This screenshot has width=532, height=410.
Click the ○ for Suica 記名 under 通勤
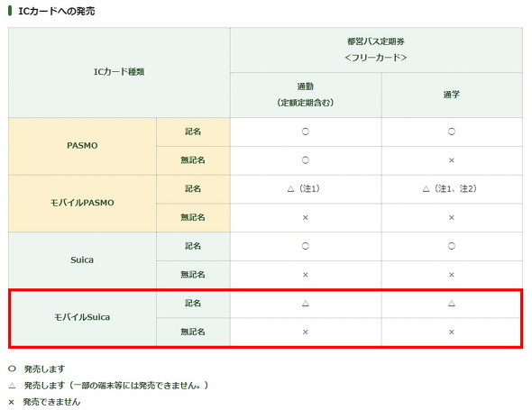point(306,246)
